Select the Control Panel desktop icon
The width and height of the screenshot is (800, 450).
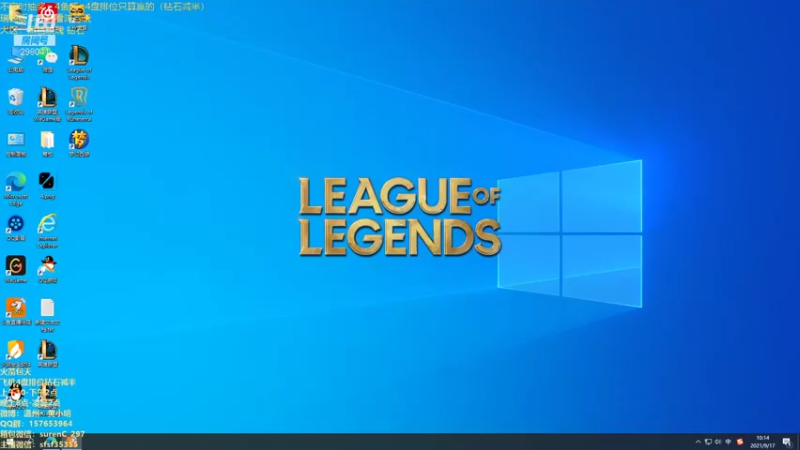pos(16,144)
